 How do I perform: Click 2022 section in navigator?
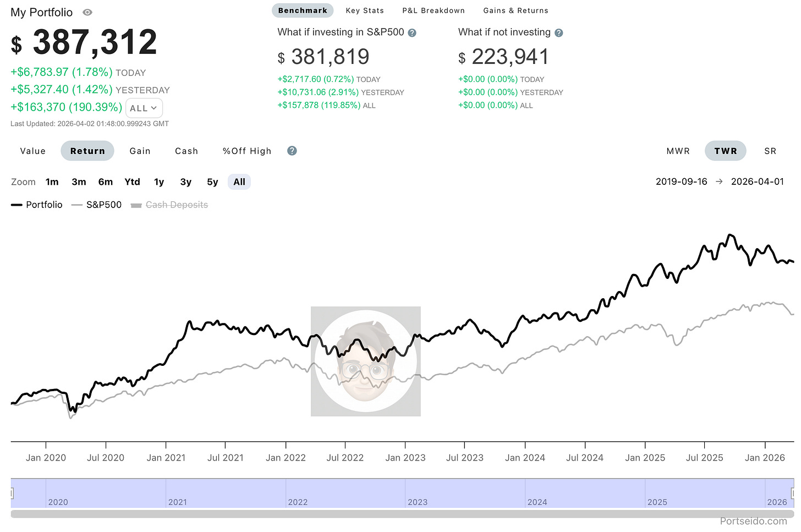345,493
